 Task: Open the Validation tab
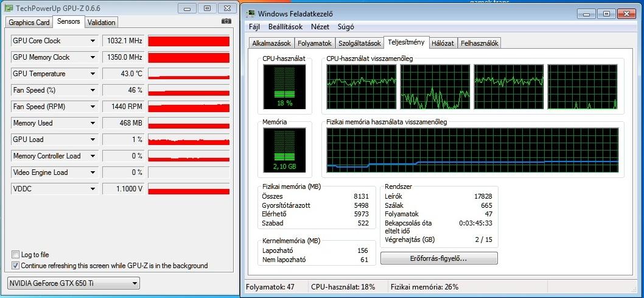[x=102, y=22]
